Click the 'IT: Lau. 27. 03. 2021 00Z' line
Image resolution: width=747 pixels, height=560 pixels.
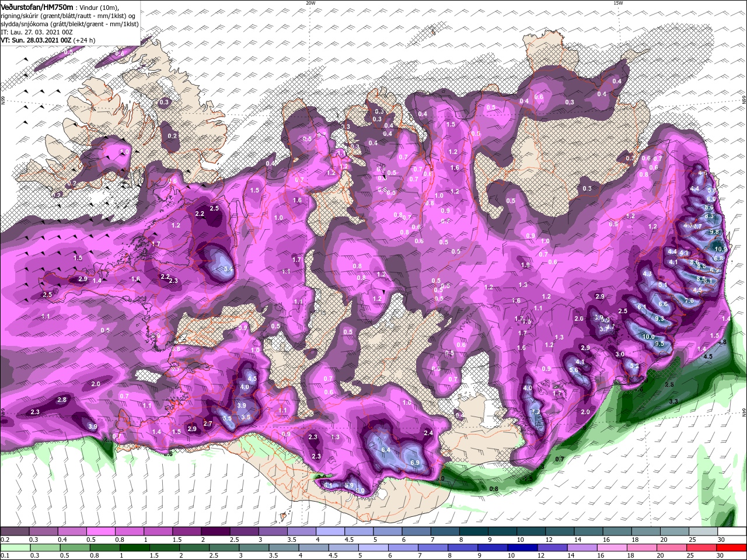[37, 32]
